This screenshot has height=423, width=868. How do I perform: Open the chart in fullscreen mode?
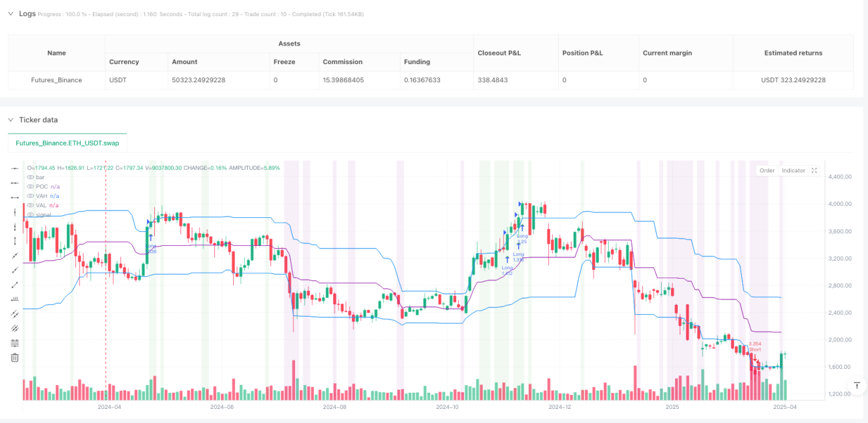pyautogui.click(x=814, y=170)
